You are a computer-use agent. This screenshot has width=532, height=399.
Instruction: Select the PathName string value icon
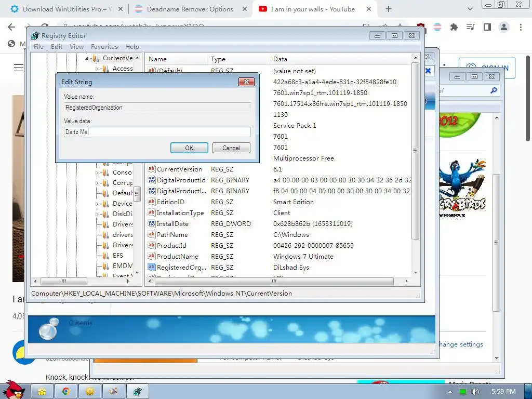pos(151,234)
